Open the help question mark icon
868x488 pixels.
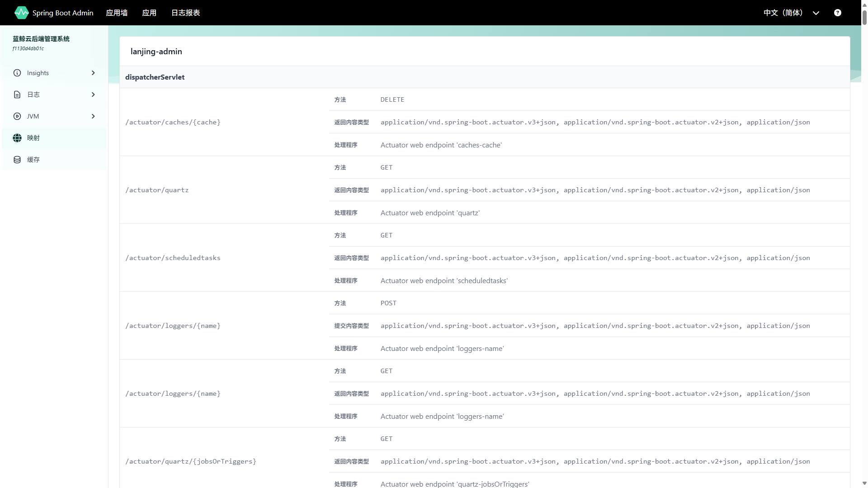click(837, 13)
